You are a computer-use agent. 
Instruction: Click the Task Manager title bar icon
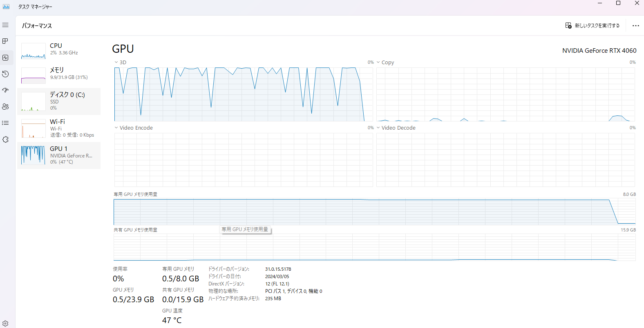pos(6,7)
